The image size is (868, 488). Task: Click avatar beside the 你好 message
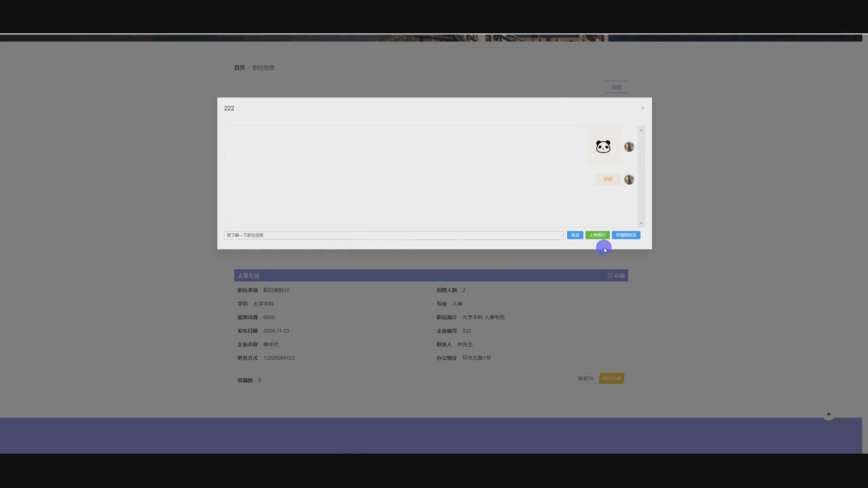coord(629,179)
